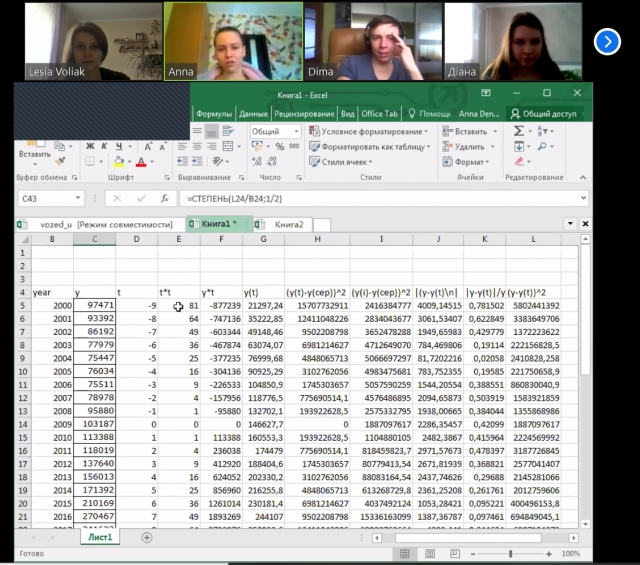Open the Данные ribbon tab
This screenshot has width=640, height=565.
coord(253,114)
